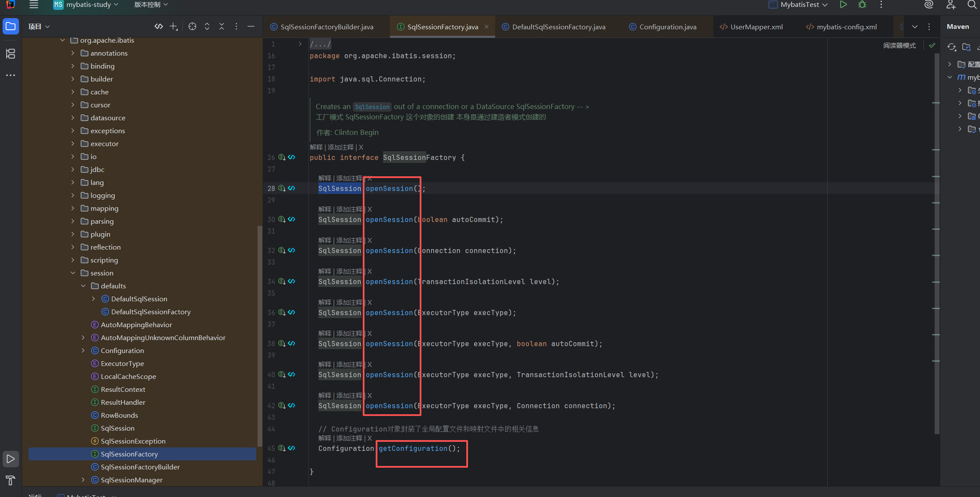This screenshot has width=980, height=497.
Task: Select SqlSessionException in project tree
Action: 133,441
